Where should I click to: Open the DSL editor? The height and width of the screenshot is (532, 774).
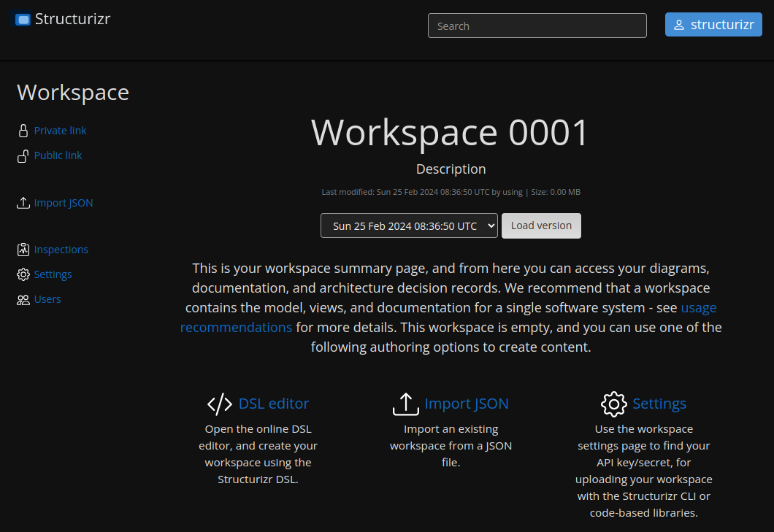point(273,403)
